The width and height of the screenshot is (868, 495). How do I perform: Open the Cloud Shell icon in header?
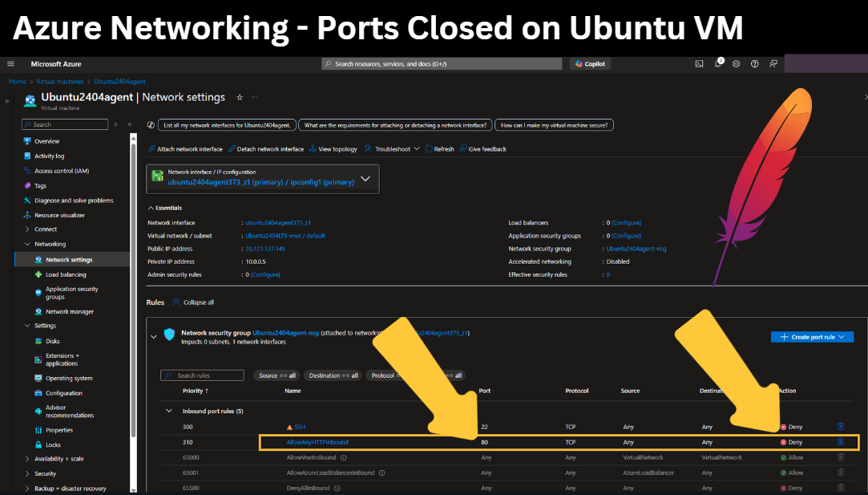(699, 63)
